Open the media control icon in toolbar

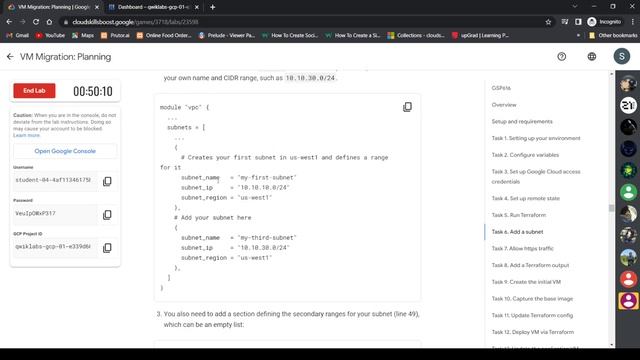(564, 22)
